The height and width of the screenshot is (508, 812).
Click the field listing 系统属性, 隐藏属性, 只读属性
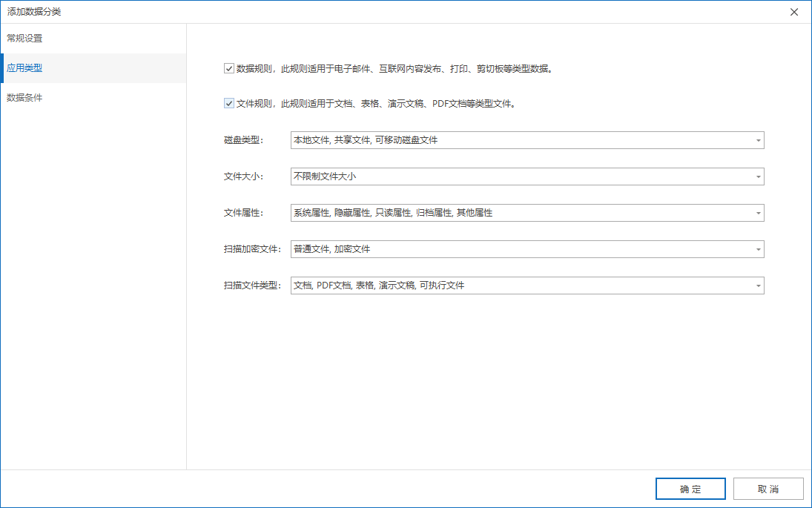click(519, 213)
